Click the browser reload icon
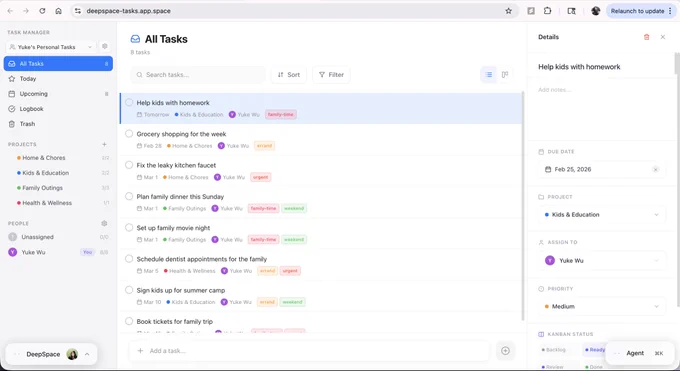The width and height of the screenshot is (680, 371). 42,11
